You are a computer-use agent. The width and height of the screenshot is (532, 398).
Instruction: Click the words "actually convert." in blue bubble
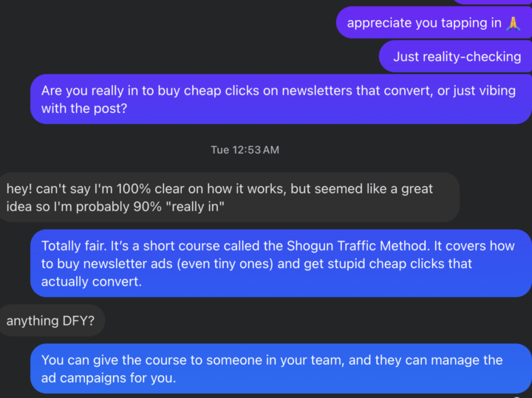point(91,281)
